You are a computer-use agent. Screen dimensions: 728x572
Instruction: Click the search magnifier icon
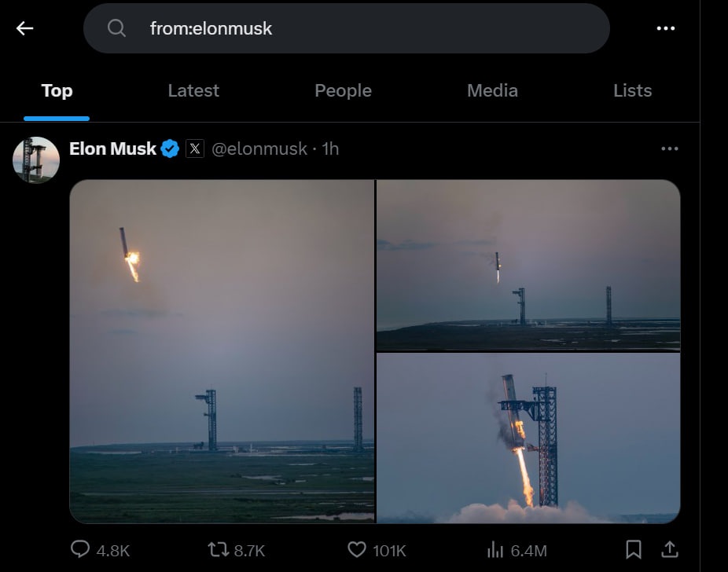click(117, 28)
